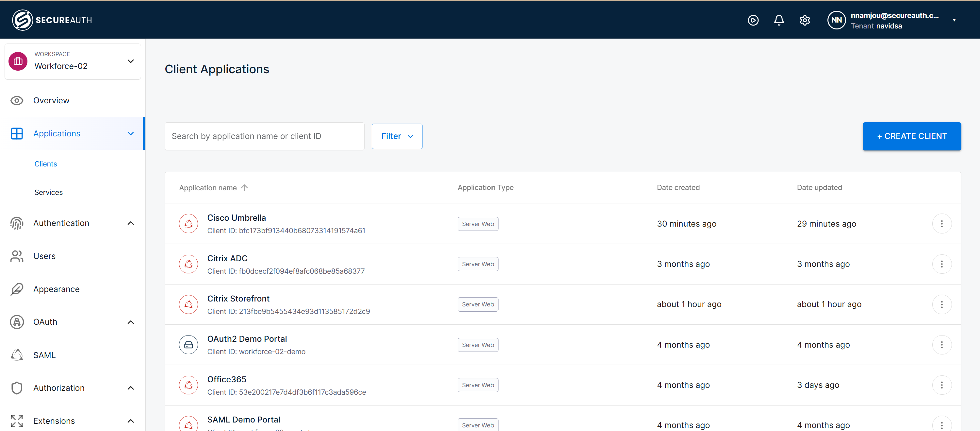Click the CREATE CLIENT button
Image resolution: width=980 pixels, height=431 pixels.
click(911, 136)
